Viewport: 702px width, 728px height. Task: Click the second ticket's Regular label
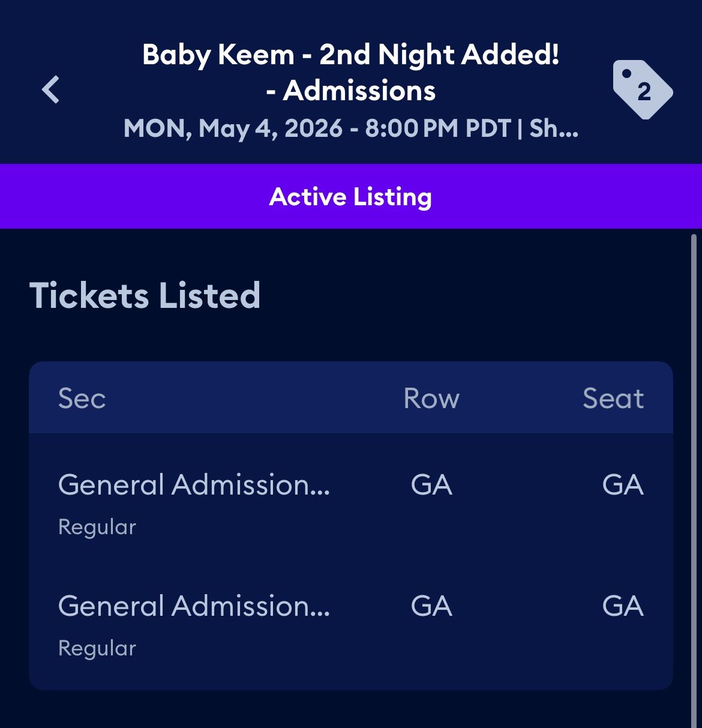97,648
